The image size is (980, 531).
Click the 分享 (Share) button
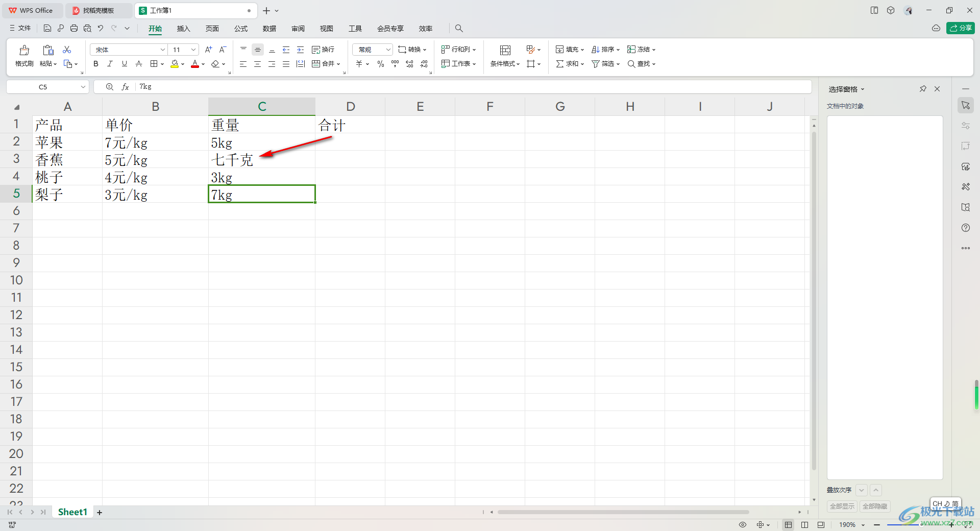coord(960,28)
